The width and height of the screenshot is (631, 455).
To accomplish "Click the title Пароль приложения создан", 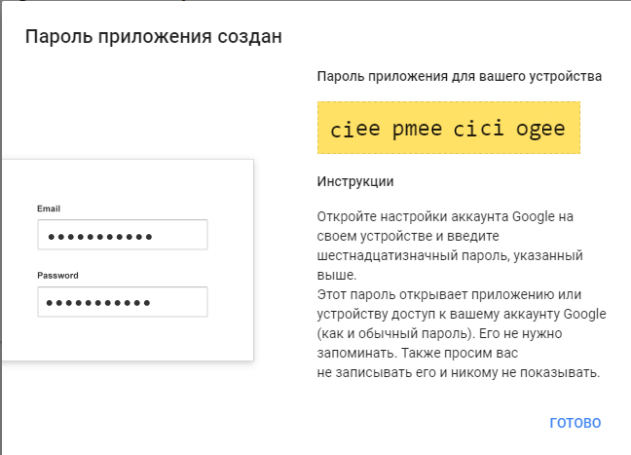I will coord(153,37).
